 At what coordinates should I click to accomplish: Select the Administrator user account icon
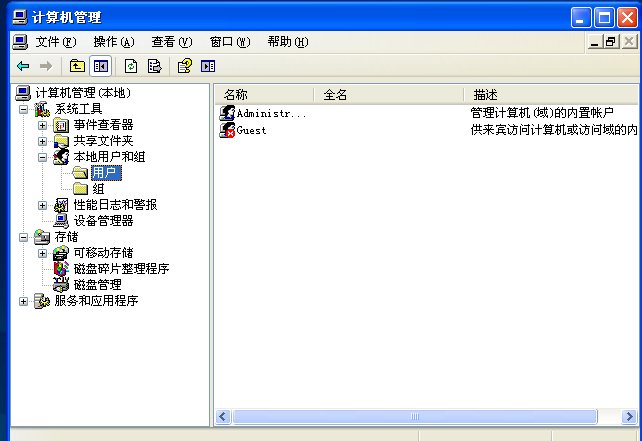227,113
